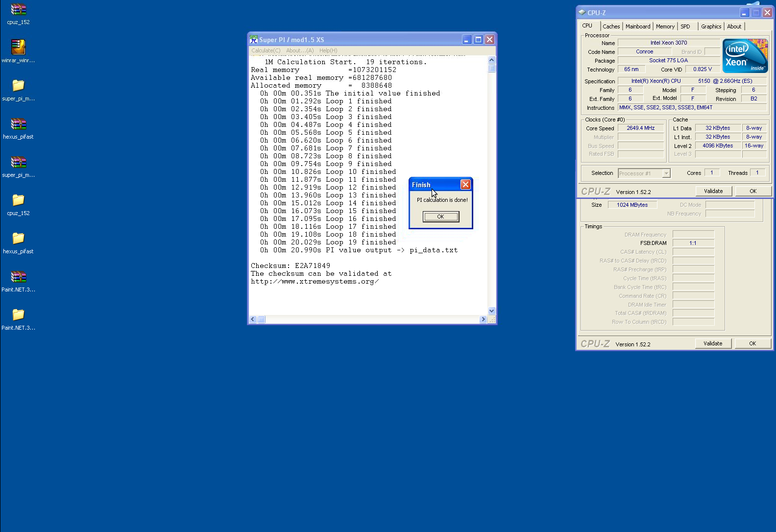The width and height of the screenshot is (776, 532).
Task: Maximize the Super PI window
Action: pos(478,40)
